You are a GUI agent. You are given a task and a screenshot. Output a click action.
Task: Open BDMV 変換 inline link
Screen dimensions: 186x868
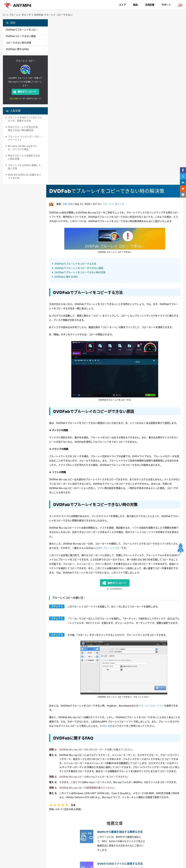[106, 726]
